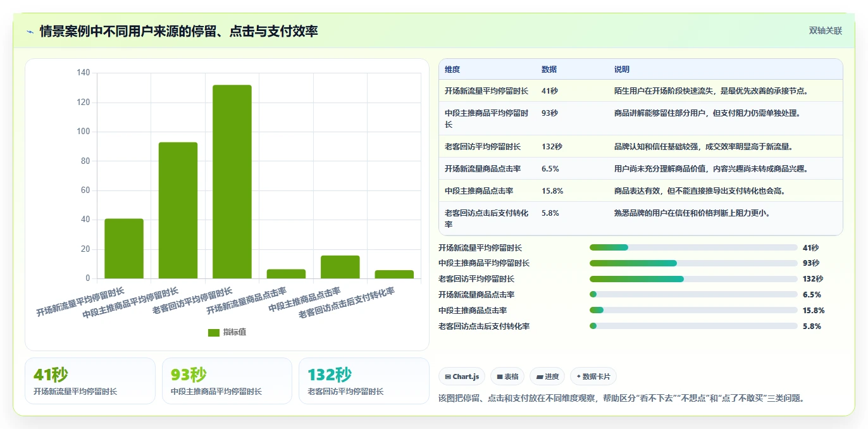Click the 6.5% progress bar

pyautogui.click(x=693, y=294)
